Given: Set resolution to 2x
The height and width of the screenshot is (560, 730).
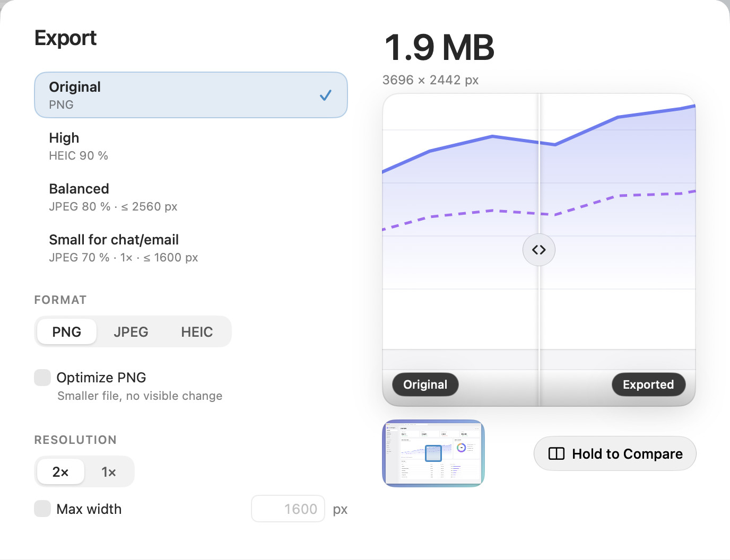Looking at the screenshot, I should [60, 472].
